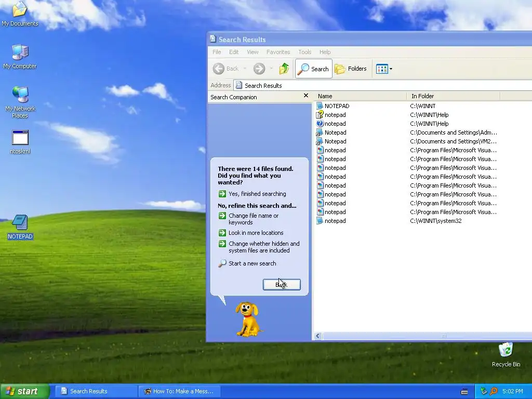
Task: Select notepad help file with question-mark page icon
Action: [x=331, y=115]
